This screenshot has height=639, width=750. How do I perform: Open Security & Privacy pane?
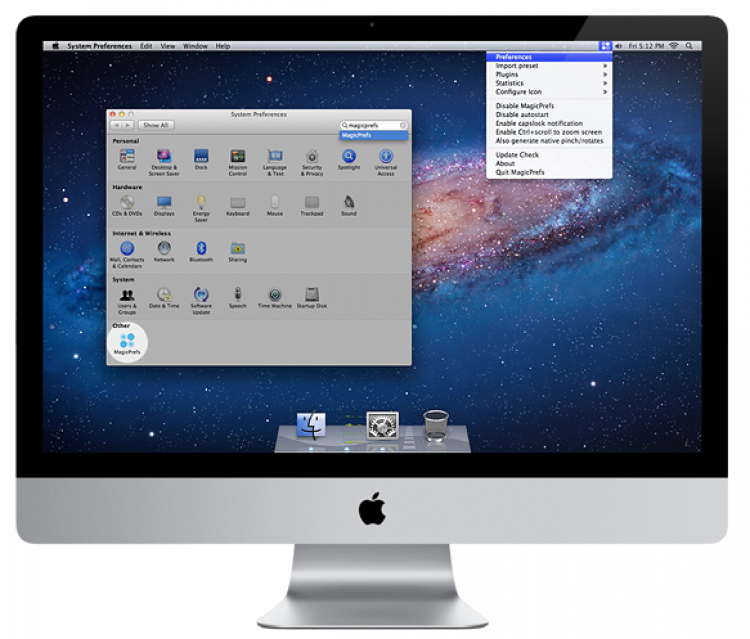[312, 162]
